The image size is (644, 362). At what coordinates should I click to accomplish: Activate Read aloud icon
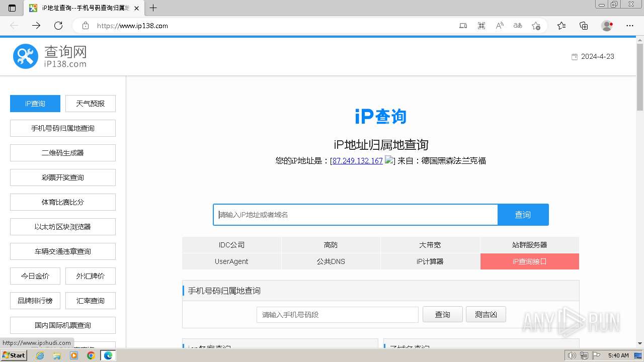500,26
